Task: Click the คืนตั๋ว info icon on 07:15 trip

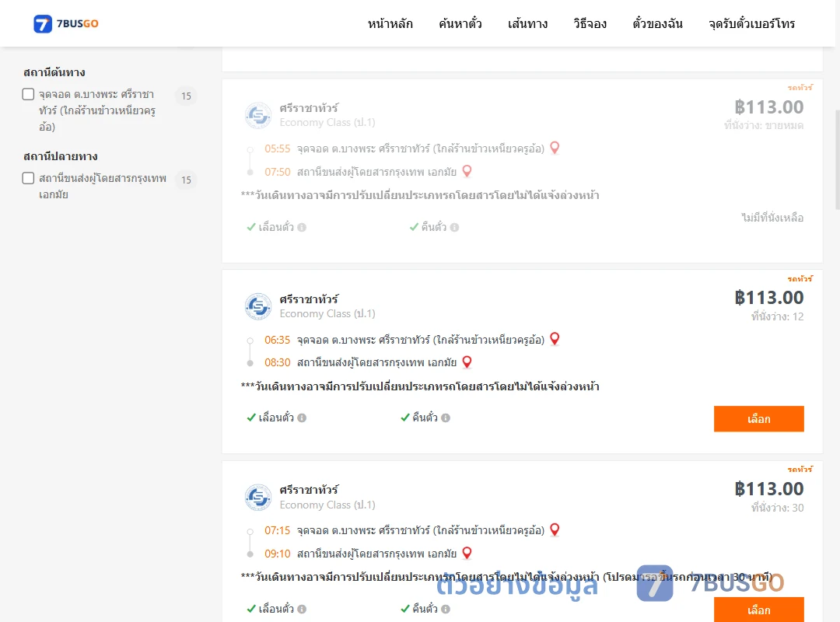Action: pos(446,609)
